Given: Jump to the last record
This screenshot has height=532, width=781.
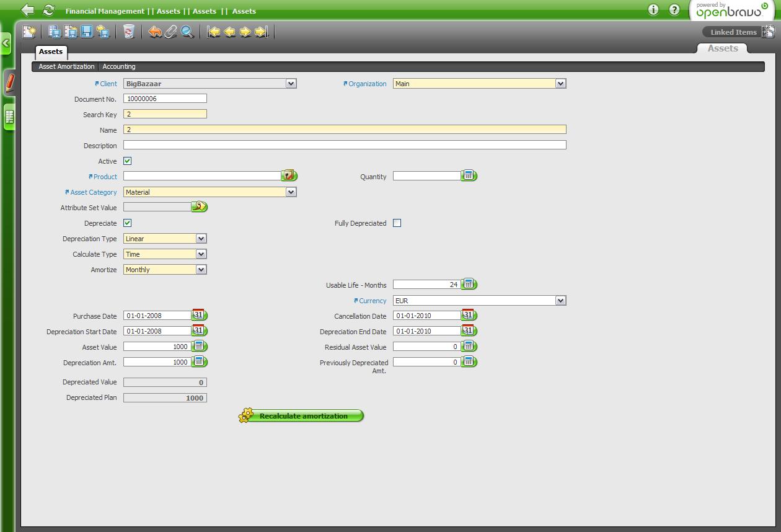Looking at the screenshot, I should 261,32.
